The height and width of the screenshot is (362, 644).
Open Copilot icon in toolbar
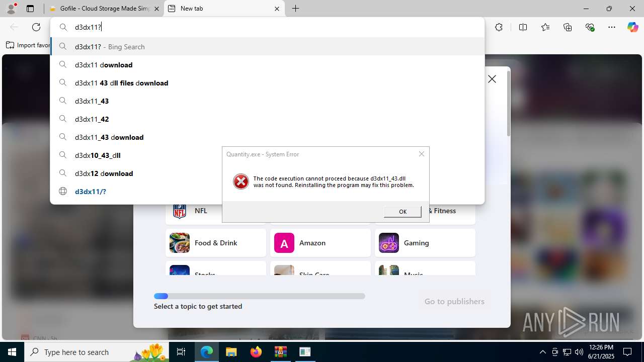click(632, 27)
